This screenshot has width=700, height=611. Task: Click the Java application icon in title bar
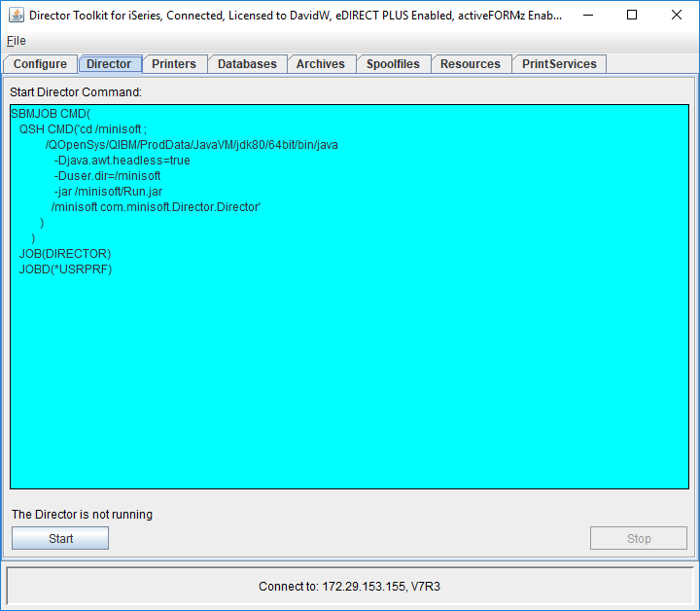coord(17,15)
